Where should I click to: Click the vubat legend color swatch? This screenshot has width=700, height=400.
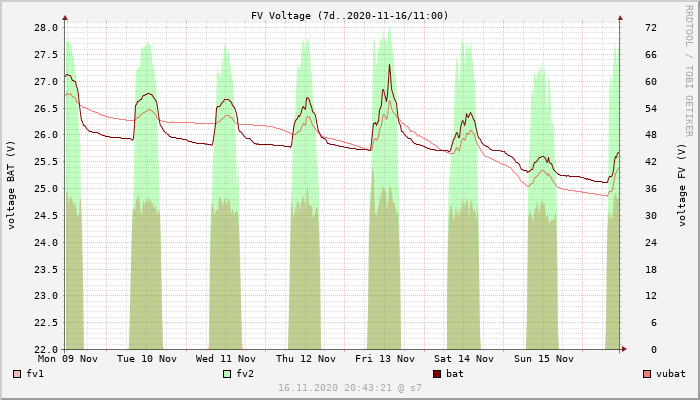pos(647,374)
